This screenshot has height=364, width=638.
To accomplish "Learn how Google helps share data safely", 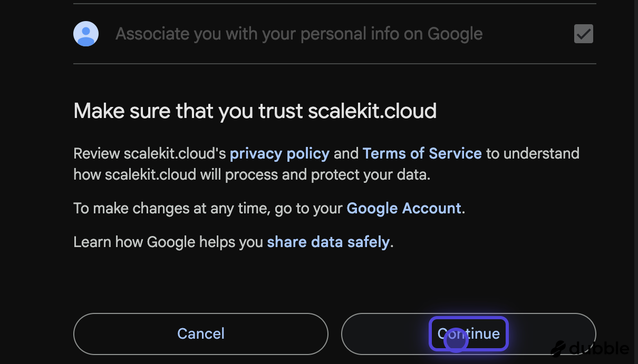I will (328, 242).
